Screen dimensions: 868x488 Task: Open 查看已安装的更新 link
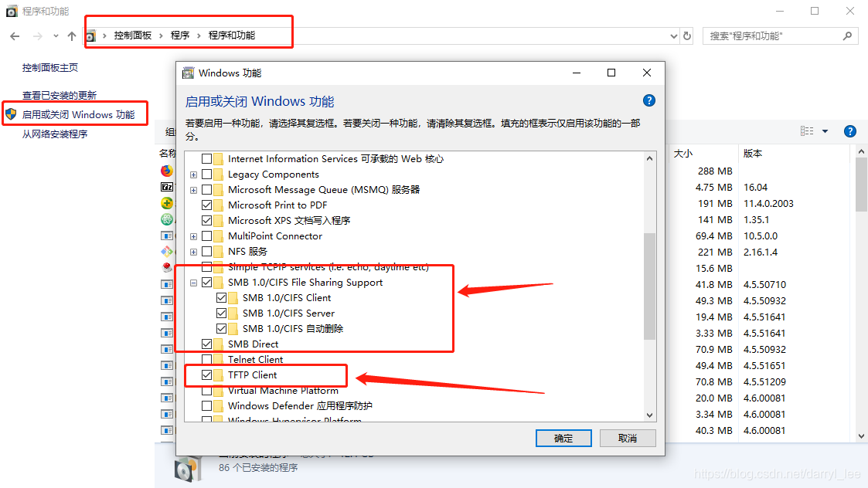pos(60,95)
